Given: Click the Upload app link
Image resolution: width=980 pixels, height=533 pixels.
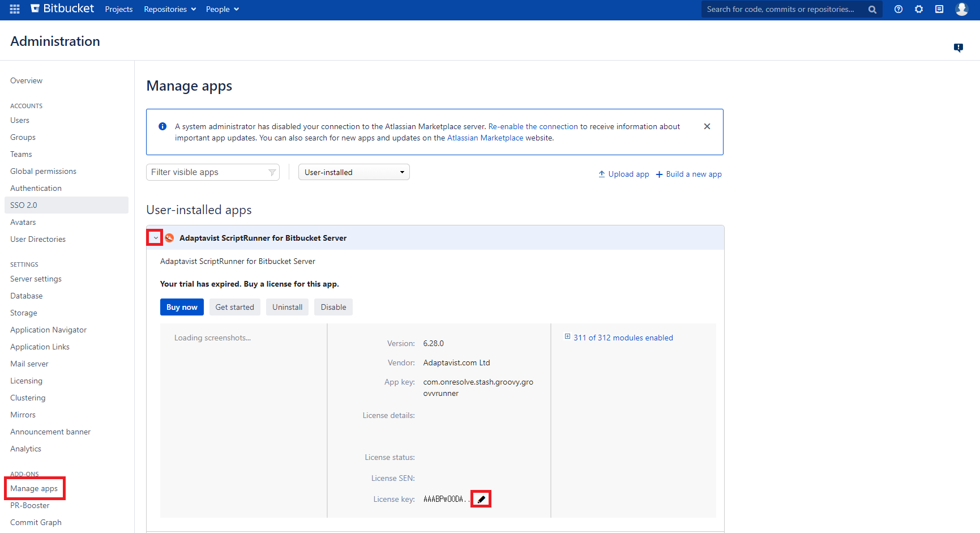Looking at the screenshot, I should [x=624, y=174].
